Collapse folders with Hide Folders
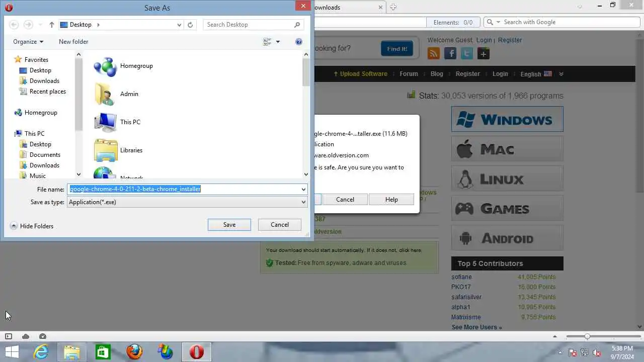Image resolution: width=644 pixels, height=362 pixels. [32, 226]
